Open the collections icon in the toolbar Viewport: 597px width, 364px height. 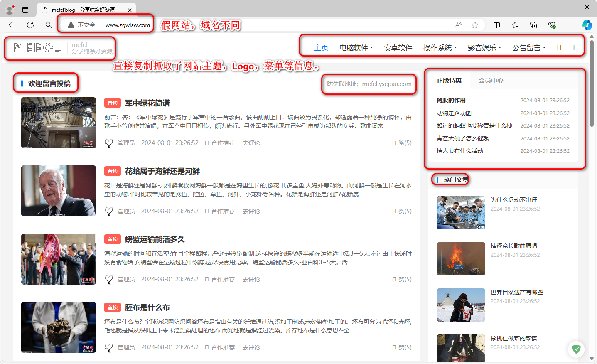click(x=533, y=25)
